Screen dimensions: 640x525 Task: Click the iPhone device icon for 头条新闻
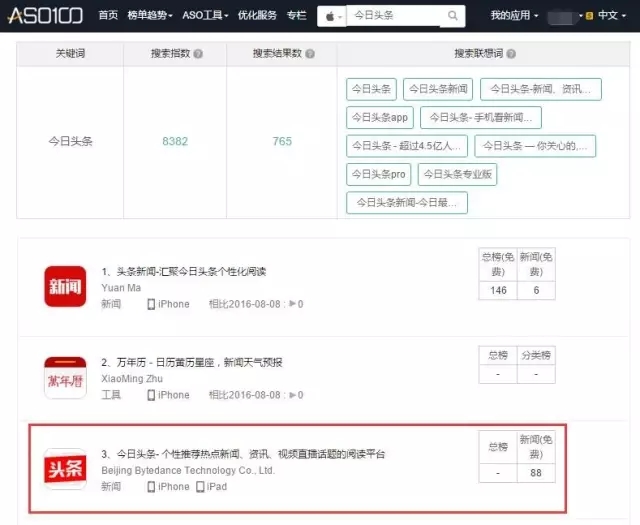pos(151,304)
